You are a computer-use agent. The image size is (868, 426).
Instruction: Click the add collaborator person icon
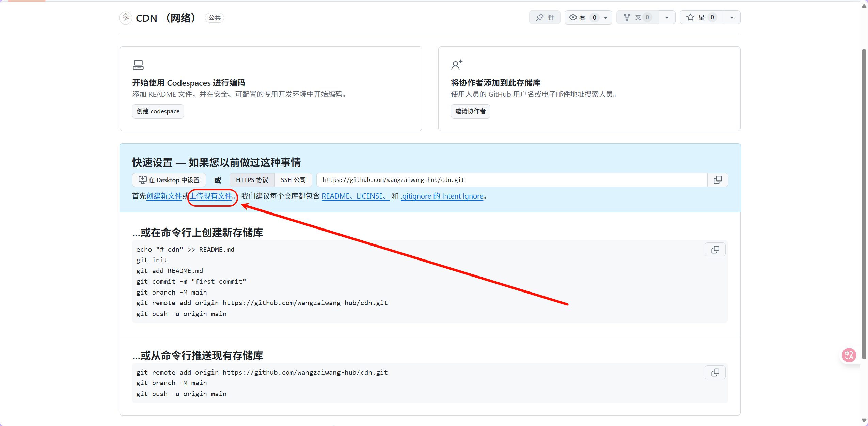(x=457, y=65)
